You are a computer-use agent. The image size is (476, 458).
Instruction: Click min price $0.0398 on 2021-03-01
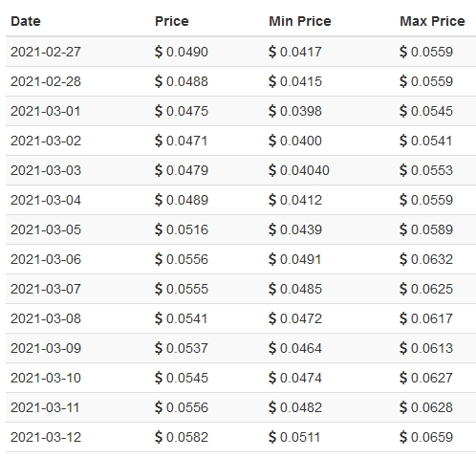[295, 111]
